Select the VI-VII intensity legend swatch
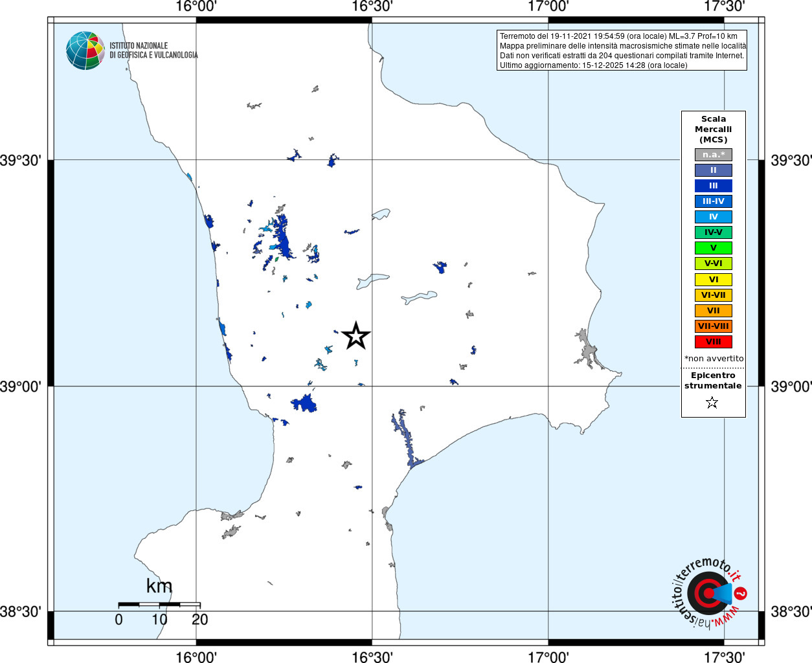This screenshot has height=663, width=812. coord(713,295)
